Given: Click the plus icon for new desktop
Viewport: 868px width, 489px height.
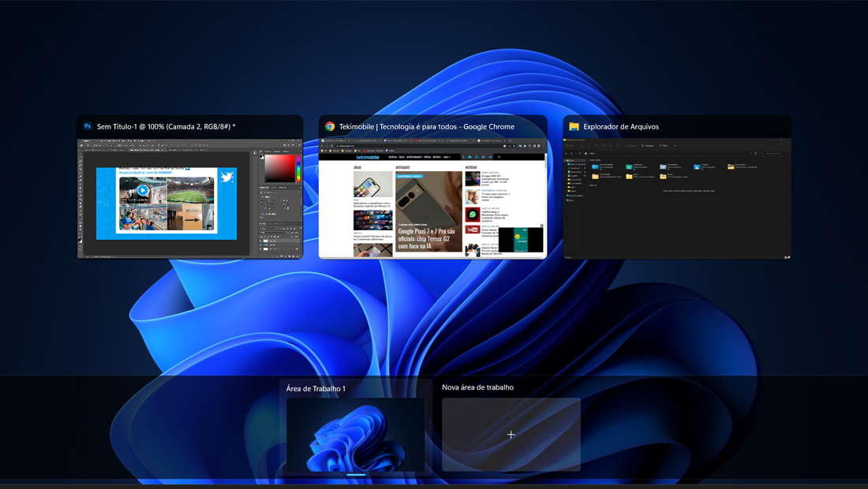Looking at the screenshot, I should pos(511,435).
